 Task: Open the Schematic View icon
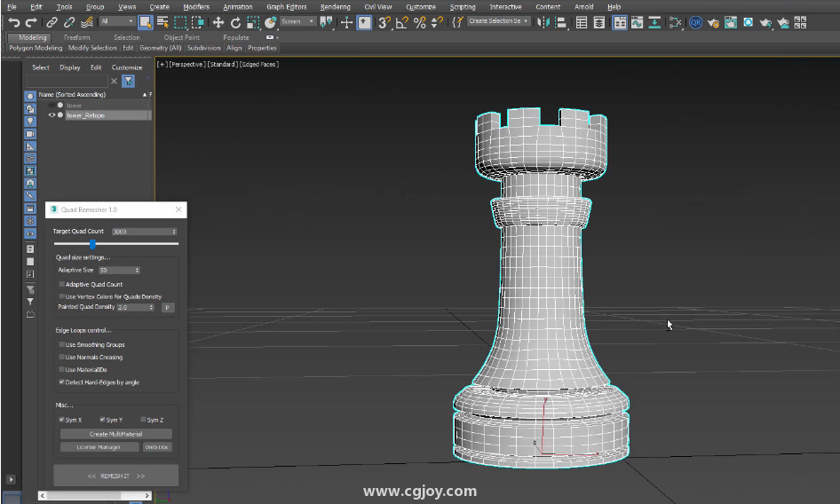[654, 22]
